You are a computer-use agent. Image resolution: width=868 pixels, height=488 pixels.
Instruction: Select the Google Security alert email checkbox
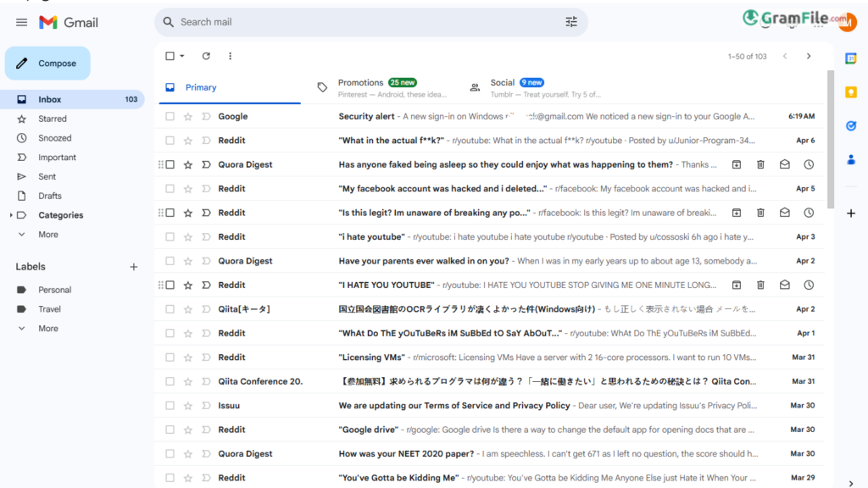[170, 116]
